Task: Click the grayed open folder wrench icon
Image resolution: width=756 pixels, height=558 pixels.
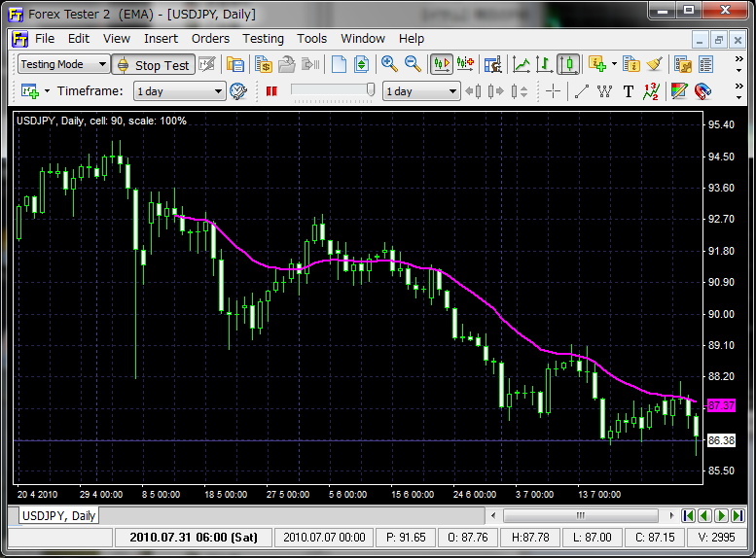Action: point(287,64)
